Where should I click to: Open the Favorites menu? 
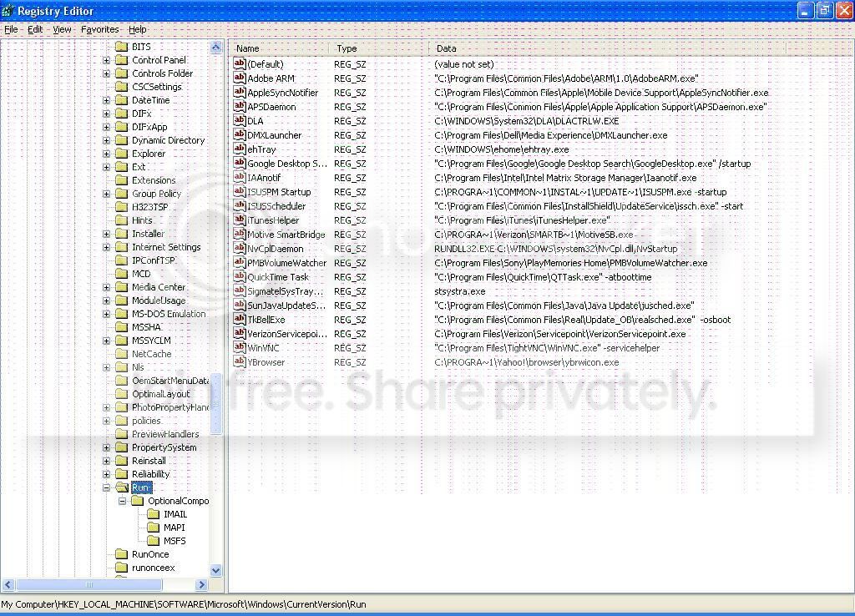coord(99,29)
